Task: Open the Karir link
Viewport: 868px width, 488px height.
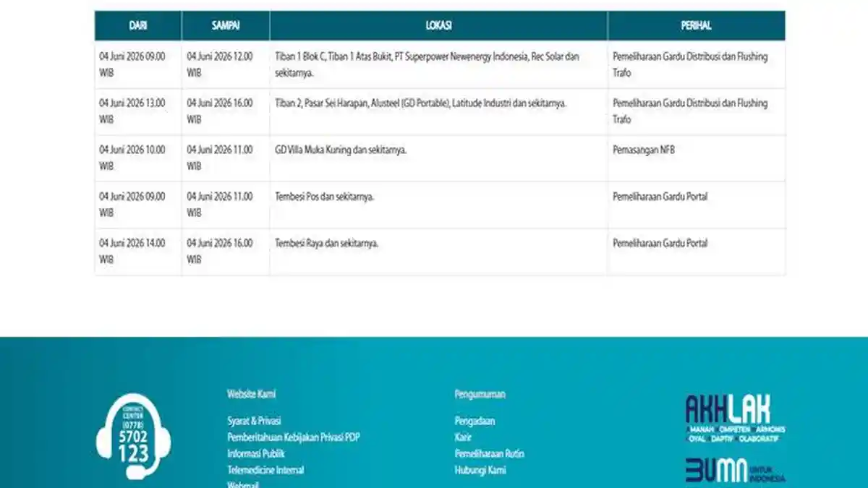Action: (463, 437)
